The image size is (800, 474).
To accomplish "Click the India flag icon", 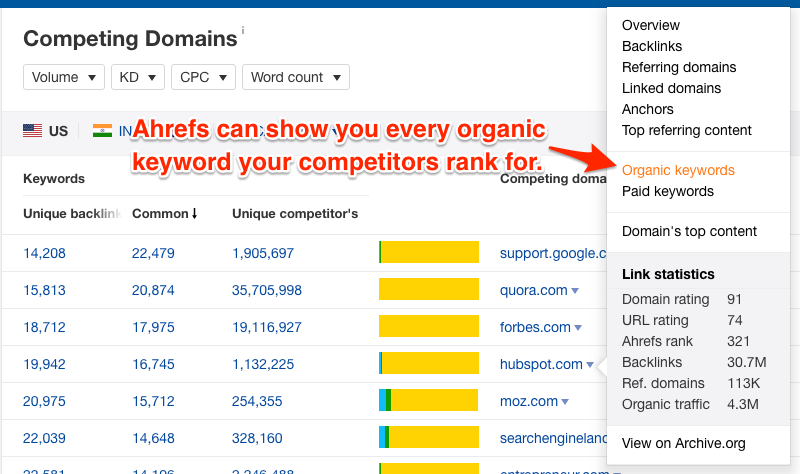I will tap(102, 131).
